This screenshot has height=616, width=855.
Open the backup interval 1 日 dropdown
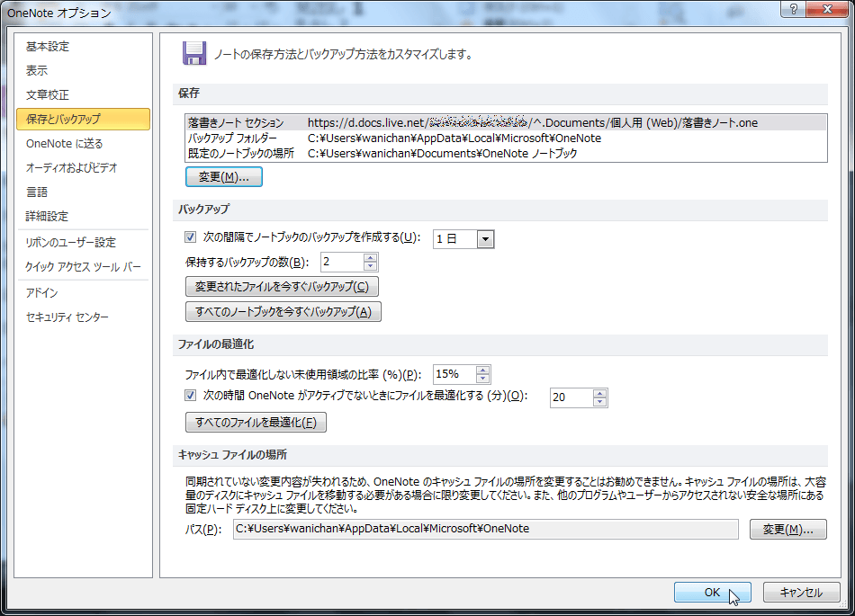485,239
